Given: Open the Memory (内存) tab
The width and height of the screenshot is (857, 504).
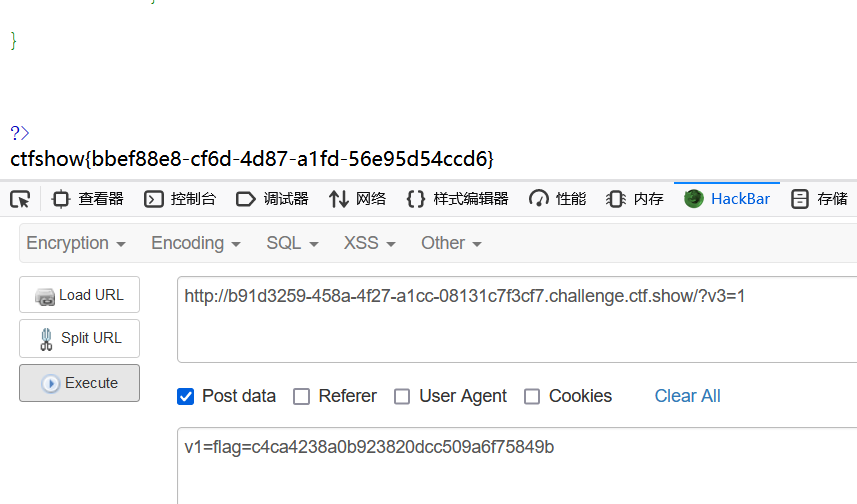Looking at the screenshot, I should click(x=636, y=199).
